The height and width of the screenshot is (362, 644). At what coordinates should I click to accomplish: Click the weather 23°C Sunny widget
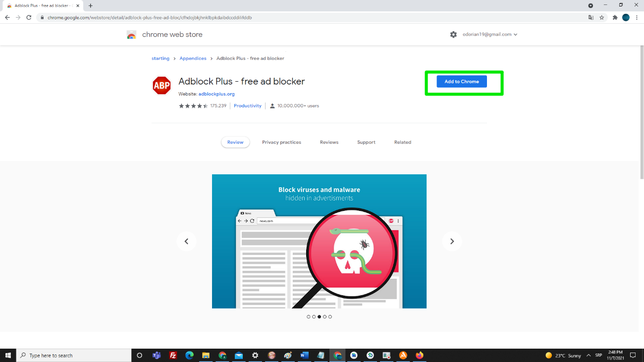point(563,356)
